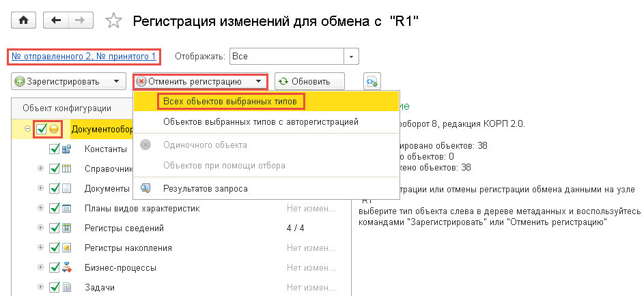The height and width of the screenshot is (296, 644).
Task: Select Всех объектов выбранных типов
Action: point(266,101)
